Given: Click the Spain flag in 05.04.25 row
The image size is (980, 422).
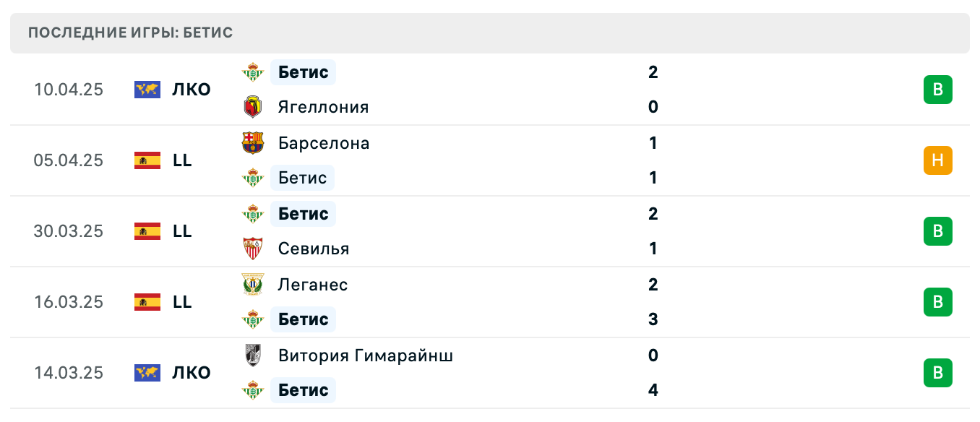Looking at the screenshot, I should [x=147, y=160].
